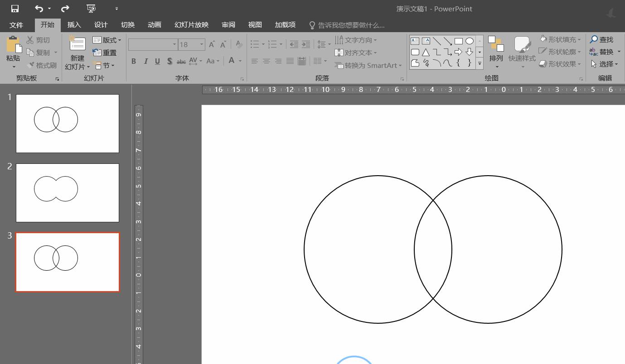Viewport: 625px width, 364px height.
Task: Align text left
Action: coord(255,61)
